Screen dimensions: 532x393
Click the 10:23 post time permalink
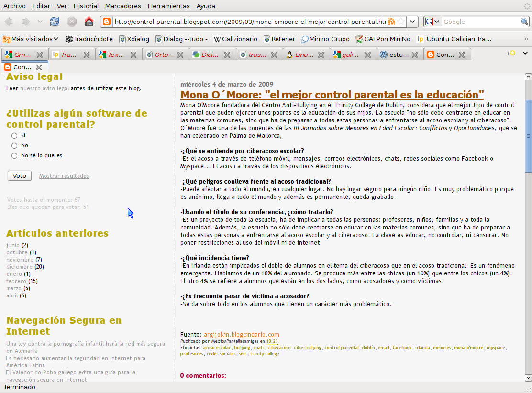272,341
